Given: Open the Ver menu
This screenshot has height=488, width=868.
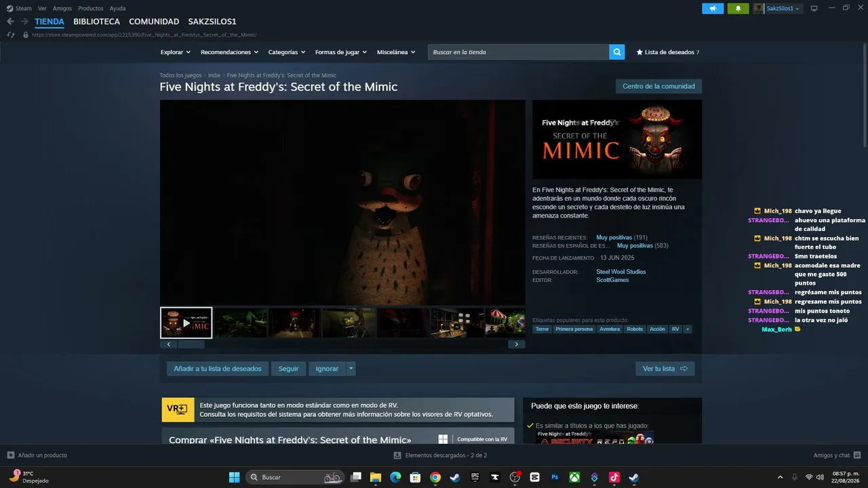Looking at the screenshot, I should pos(42,8).
